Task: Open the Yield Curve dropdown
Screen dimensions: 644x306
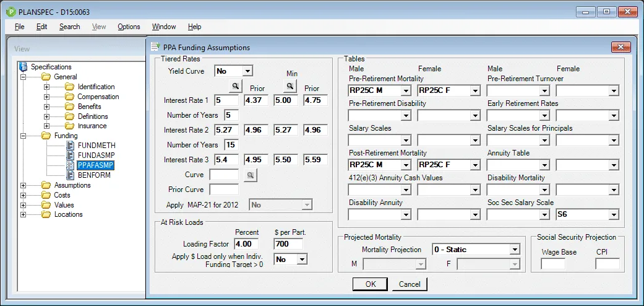Action: pos(247,71)
